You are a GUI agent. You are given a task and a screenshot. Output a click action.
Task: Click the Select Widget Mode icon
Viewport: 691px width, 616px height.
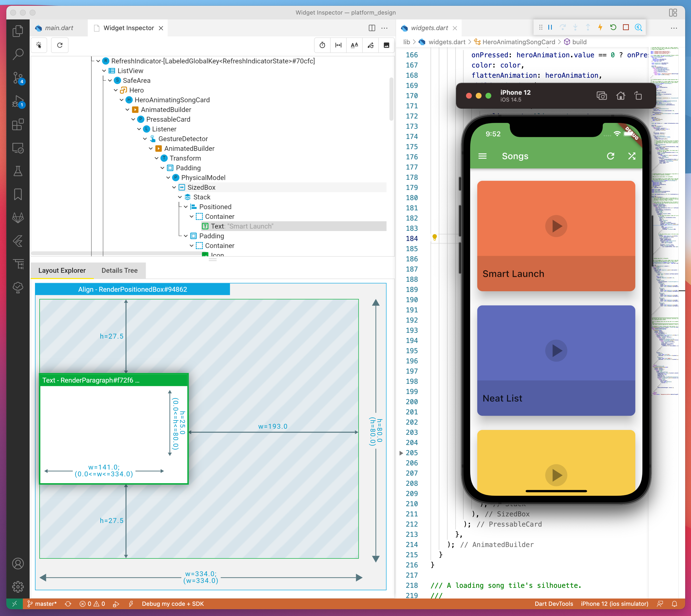(x=39, y=45)
